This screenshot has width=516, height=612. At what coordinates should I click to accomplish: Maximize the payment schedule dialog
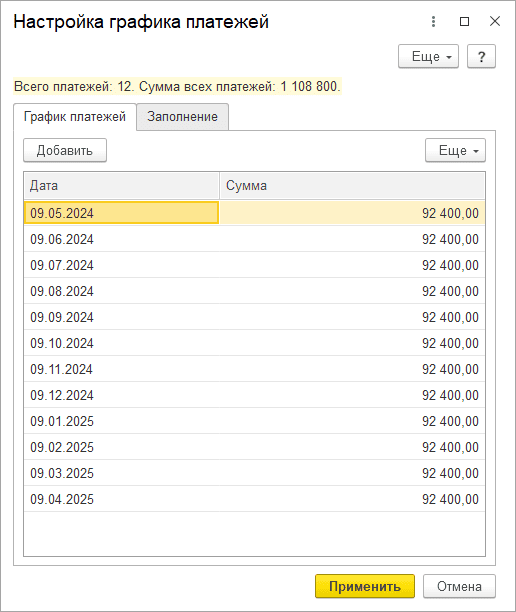(x=464, y=21)
